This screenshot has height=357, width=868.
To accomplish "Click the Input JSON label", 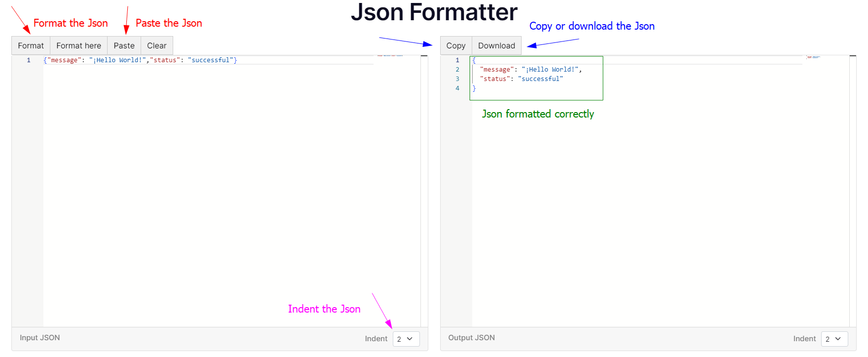I will 40,338.
